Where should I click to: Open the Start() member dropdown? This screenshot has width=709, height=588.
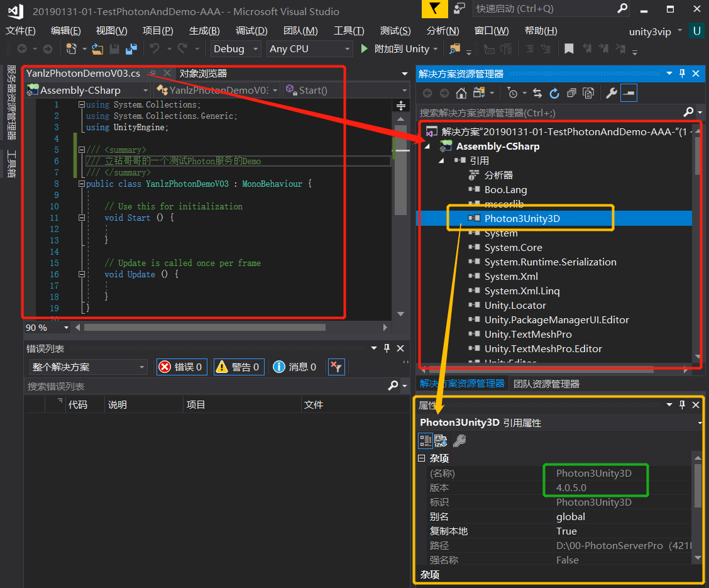tap(346, 90)
